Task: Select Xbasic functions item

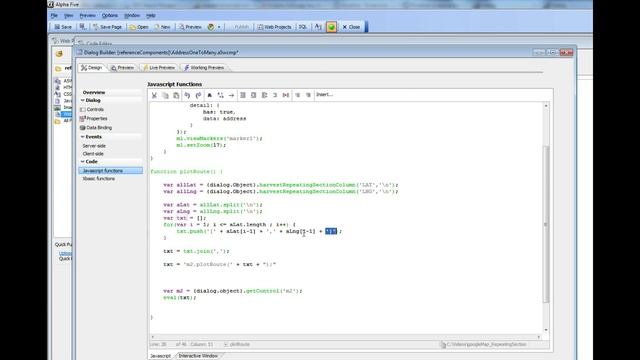Action: coord(99,179)
